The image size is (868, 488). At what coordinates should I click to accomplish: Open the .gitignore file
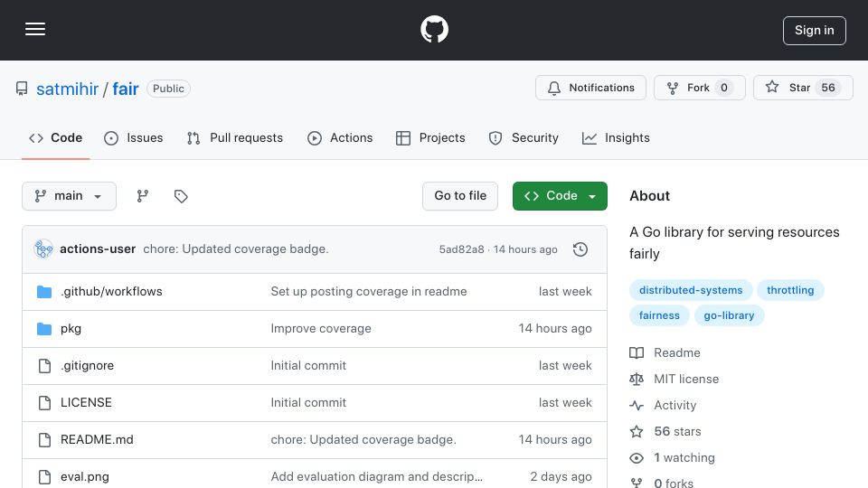87,366
